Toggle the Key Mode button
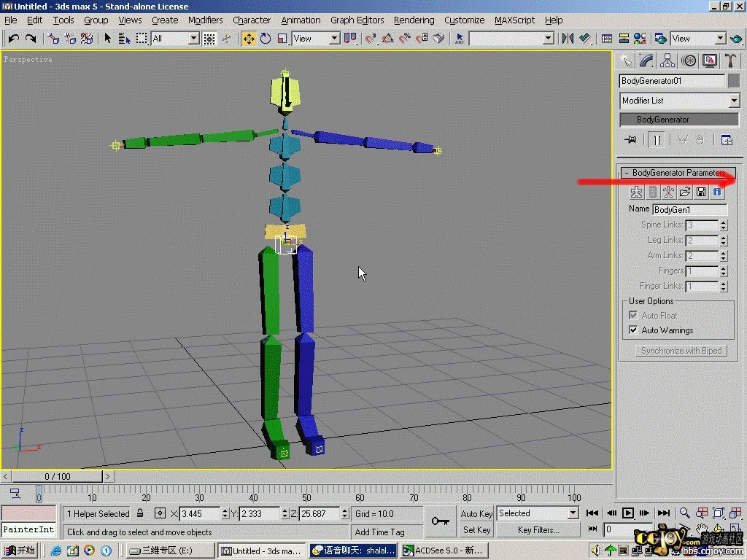Screen dimensions: 747x560 pyautogui.click(x=592, y=529)
